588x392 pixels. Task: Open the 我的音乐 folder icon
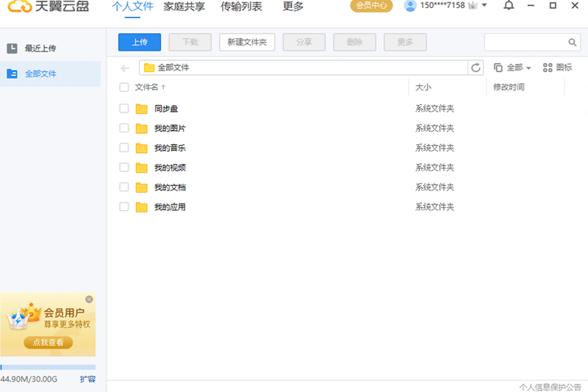pos(142,148)
